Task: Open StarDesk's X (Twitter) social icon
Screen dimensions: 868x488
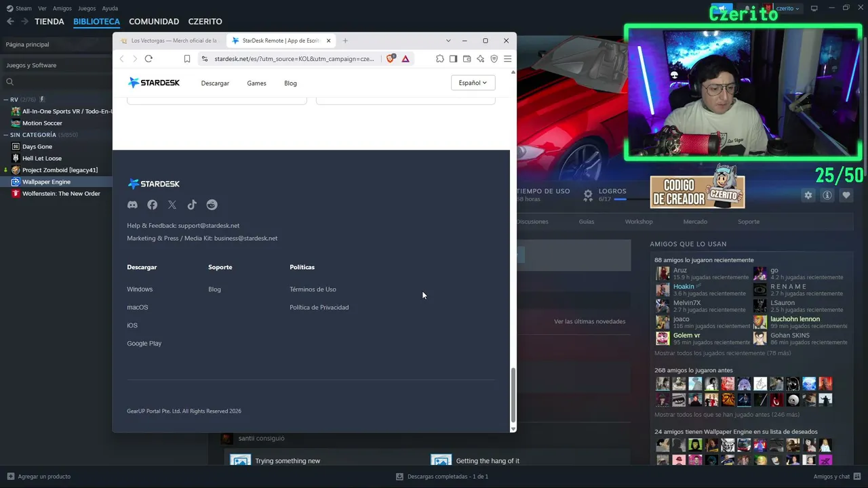Action: pyautogui.click(x=172, y=205)
